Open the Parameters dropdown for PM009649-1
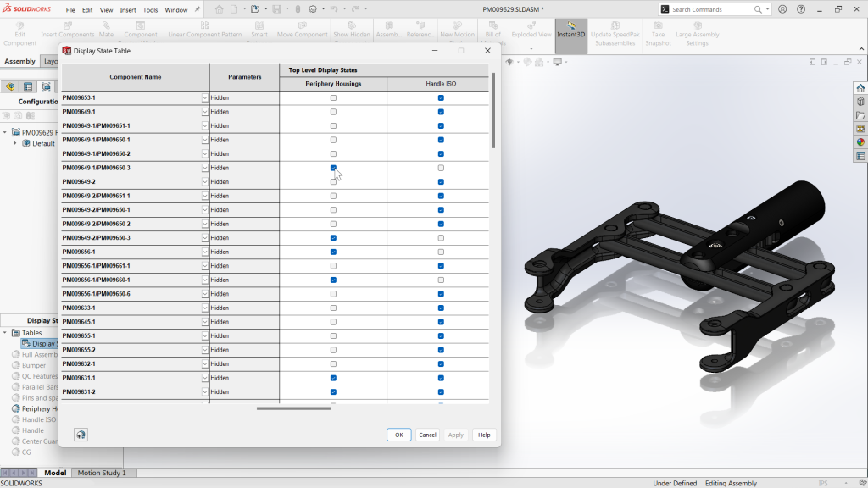 [x=203, y=111]
